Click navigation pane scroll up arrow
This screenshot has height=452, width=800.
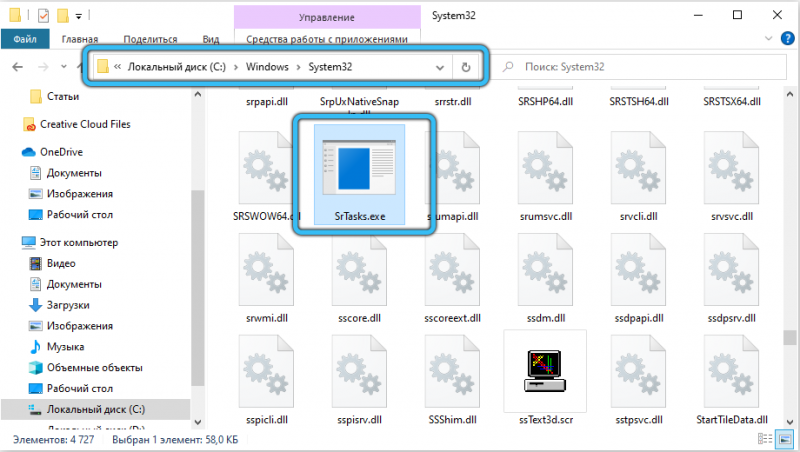coord(198,94)
